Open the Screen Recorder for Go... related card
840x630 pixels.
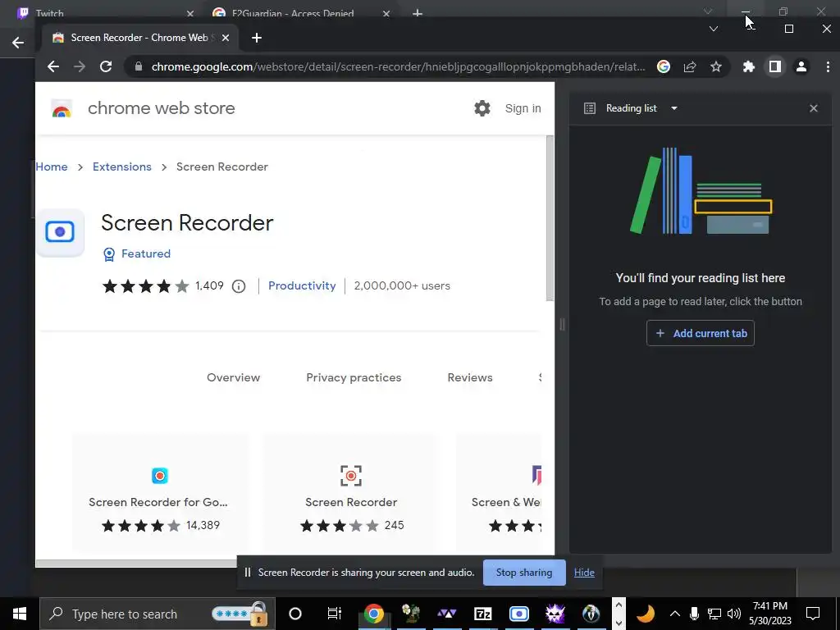point(160,493)
